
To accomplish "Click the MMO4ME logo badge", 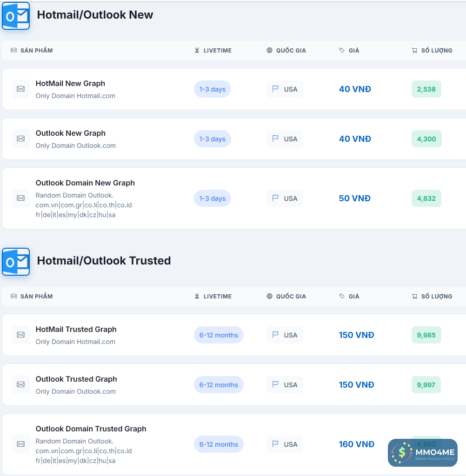I will pyautogui.click(x=422, y=453).
